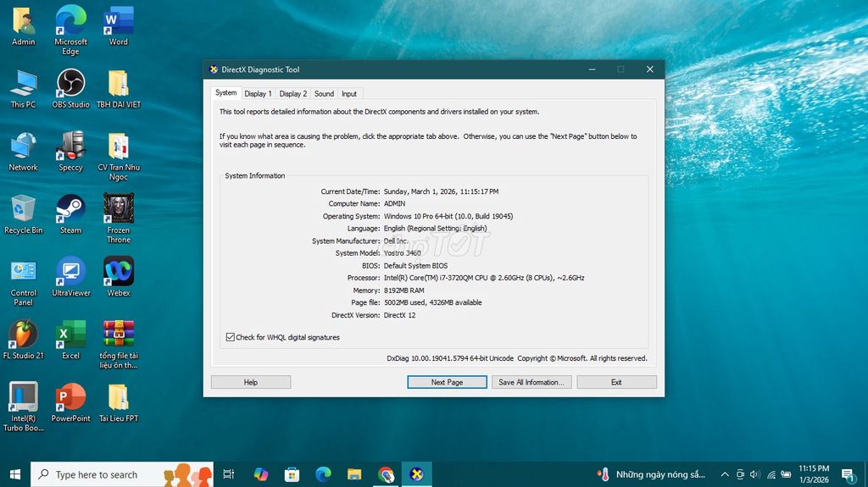Open CV Tran Nhu Ngoc folder

119,157
